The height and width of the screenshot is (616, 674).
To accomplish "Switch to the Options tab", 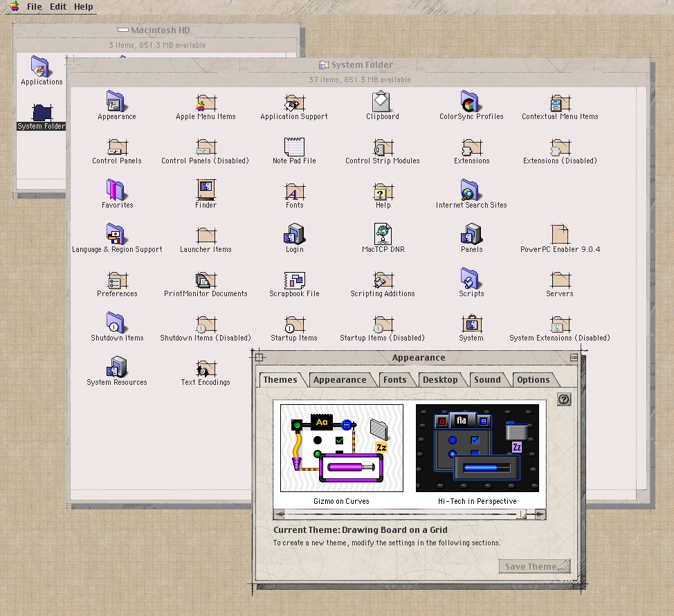I will coord(534,379).
